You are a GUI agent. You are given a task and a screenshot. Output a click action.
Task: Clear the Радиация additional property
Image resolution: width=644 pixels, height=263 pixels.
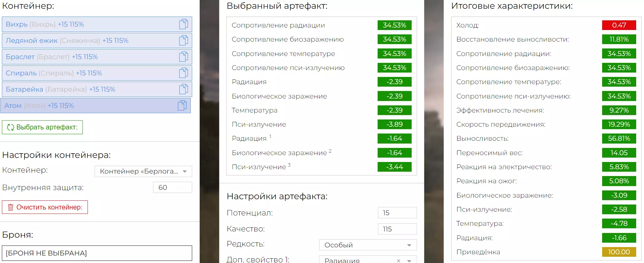pyautogui.click(x=398, y=260)
